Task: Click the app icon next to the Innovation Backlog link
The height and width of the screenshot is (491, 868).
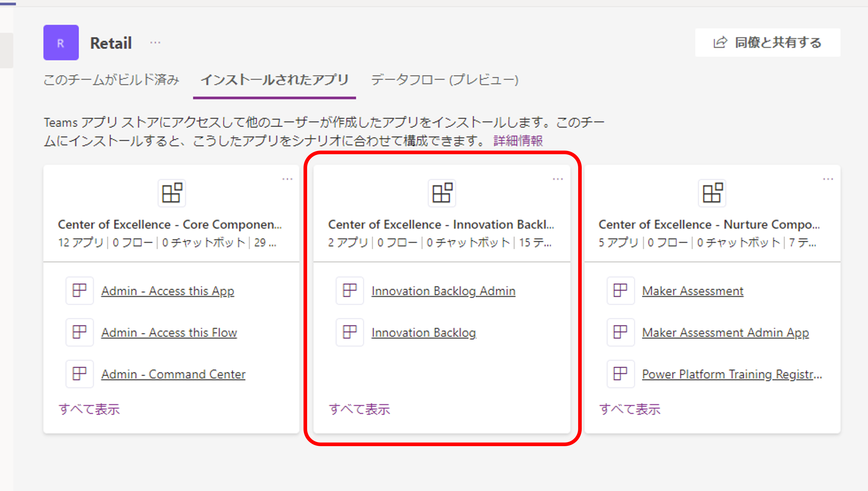Action: click(350, 332)
